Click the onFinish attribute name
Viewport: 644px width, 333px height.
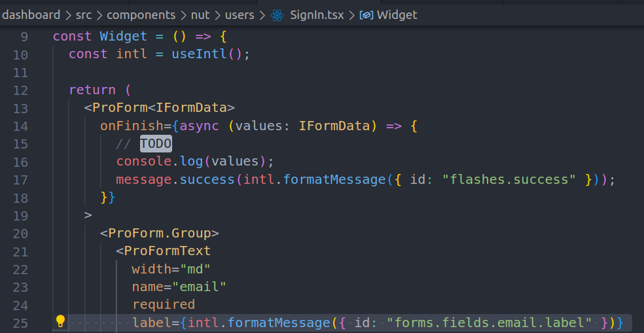[x=128, y=126]
